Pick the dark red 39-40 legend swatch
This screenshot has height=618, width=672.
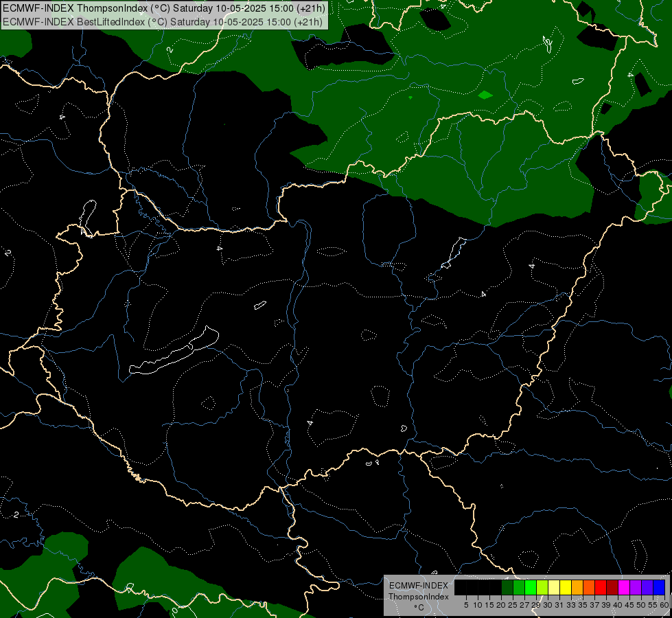(612, 587)
